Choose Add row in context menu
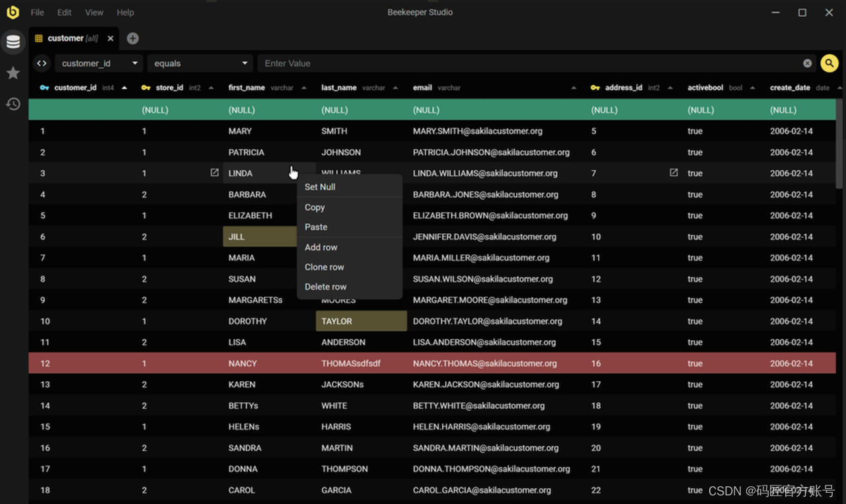The width and height of the screenshot is (846, 504). (x=350, y=247)
